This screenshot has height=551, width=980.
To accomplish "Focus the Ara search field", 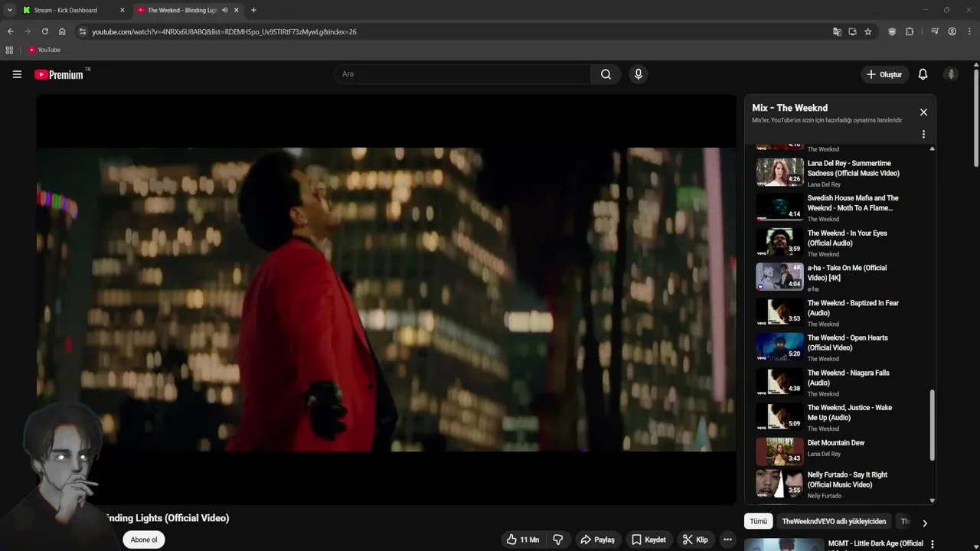I will coord(463,74).
